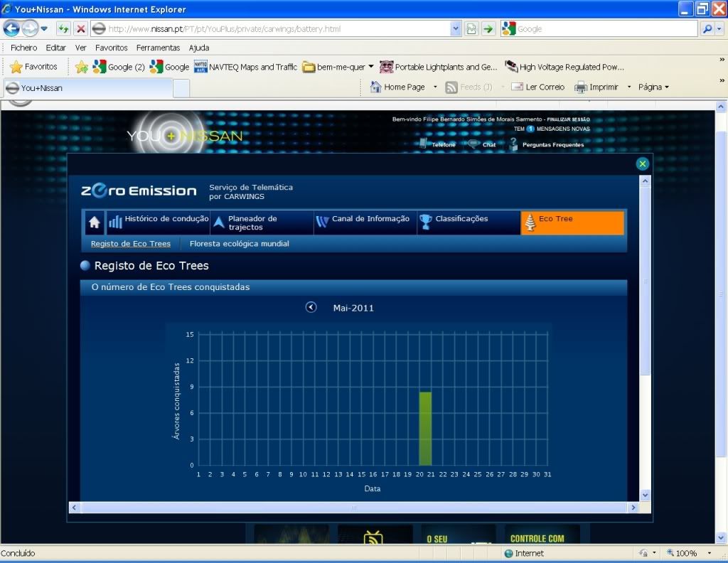Open the Canal de Informação tab
The height and width of the screenshot is (563, 728).
click(x=365, y=222)
